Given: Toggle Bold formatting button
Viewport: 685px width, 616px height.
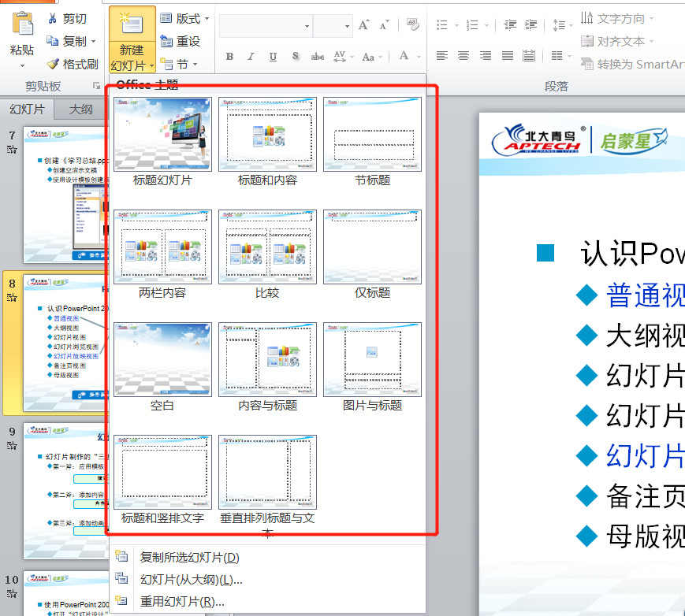Looking at the screenshot, I should pos(229,57).
